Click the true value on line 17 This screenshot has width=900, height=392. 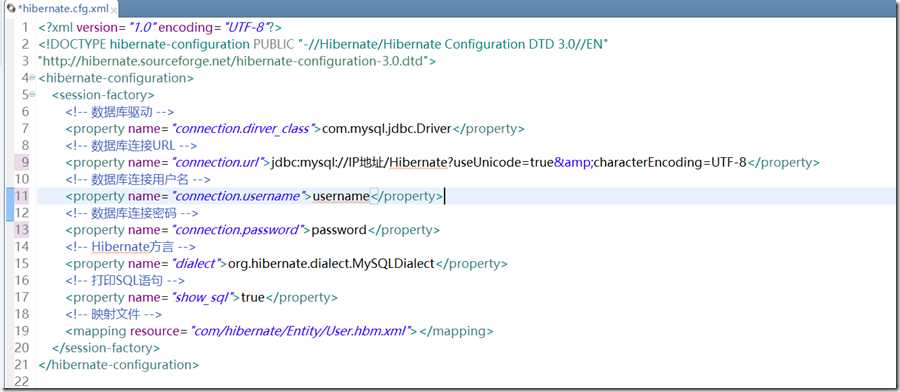253,298
